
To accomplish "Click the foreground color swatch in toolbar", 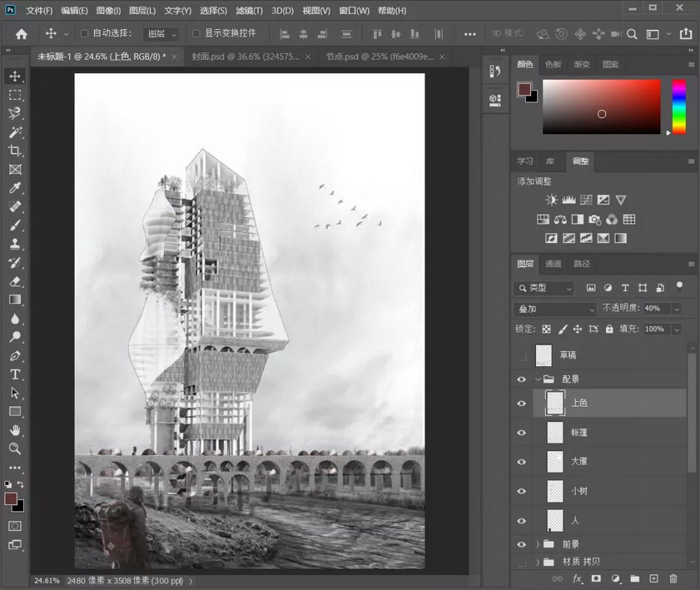I will pyautogui.click(x=10, y=499).
